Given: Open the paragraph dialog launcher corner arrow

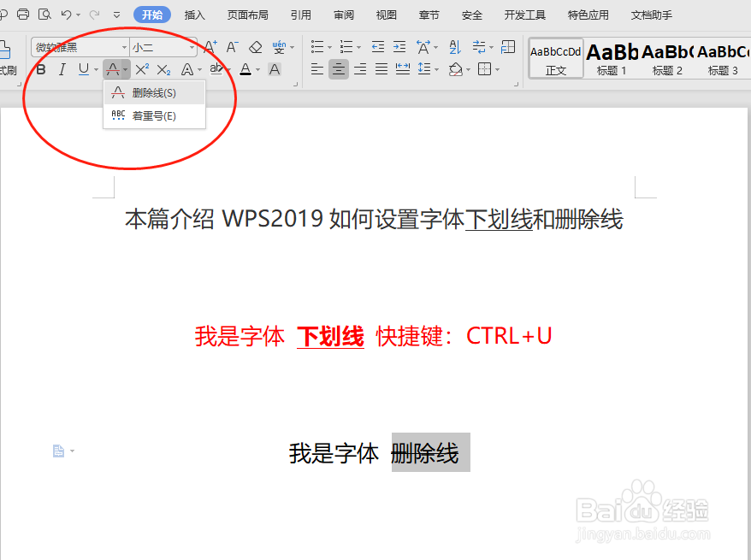Looking at the screenshot, I should (x=517, y=85).
